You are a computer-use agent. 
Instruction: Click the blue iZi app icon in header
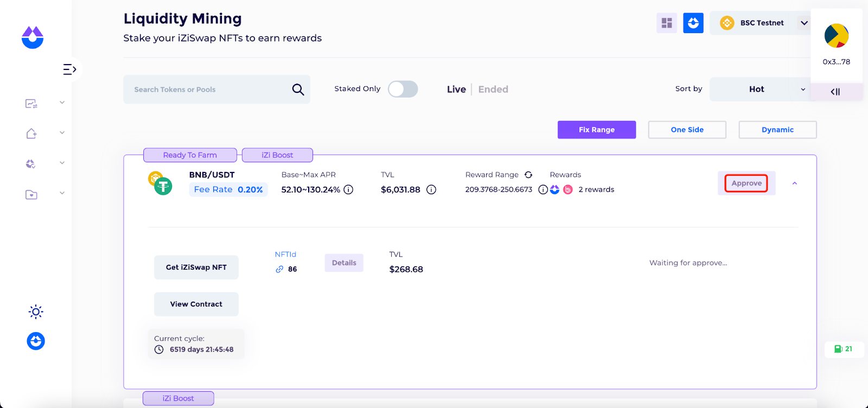[693, 23]
